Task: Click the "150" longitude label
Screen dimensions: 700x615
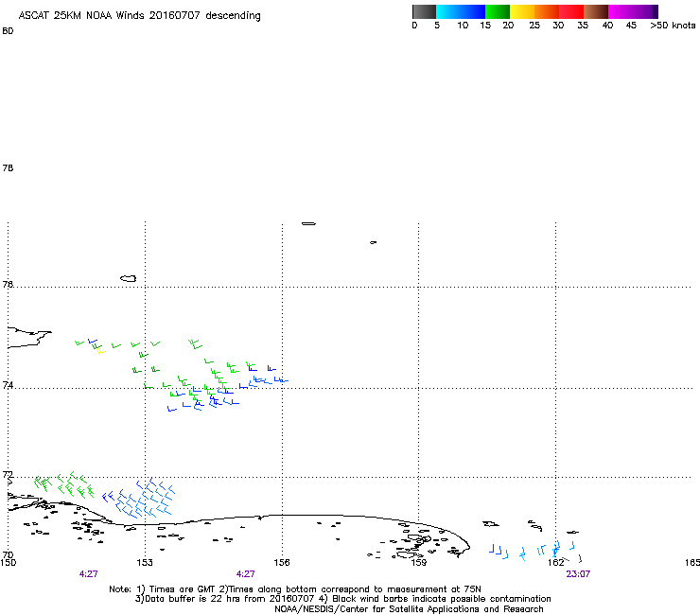Action: (8, 563)
